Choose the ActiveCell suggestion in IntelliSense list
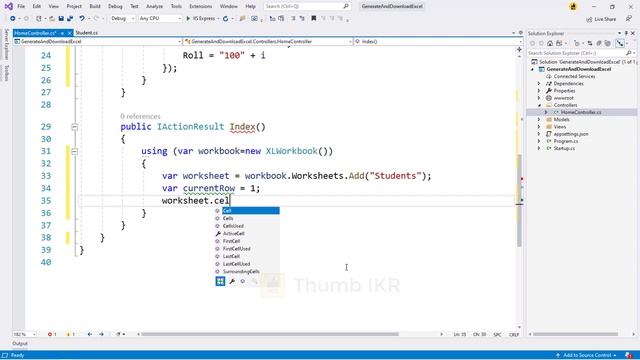This screenshot has width=640, height=360. click(247, 233)
